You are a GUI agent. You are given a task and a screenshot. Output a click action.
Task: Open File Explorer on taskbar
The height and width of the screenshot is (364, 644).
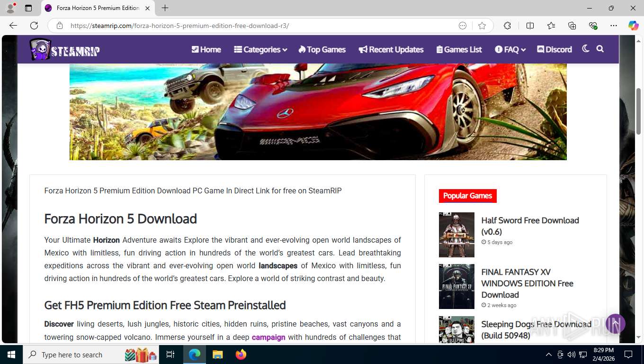tap(217, 355)
